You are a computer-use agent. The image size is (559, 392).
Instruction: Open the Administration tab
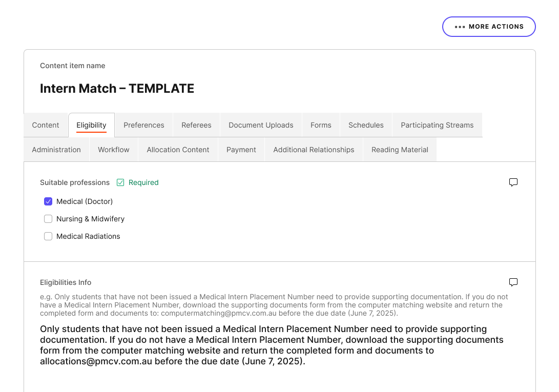pyautogui.click(x=56, y=150)
